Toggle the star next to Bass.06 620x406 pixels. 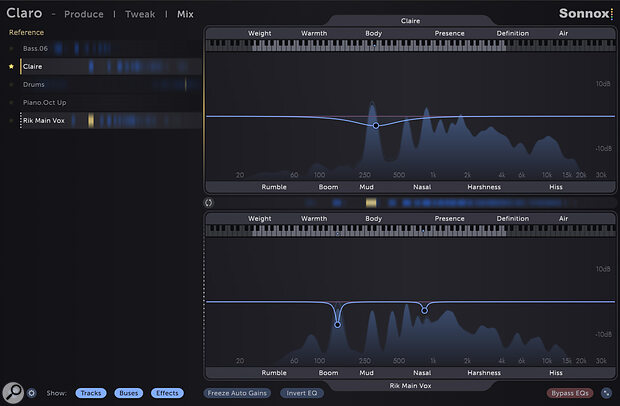[x=11, y=49]
